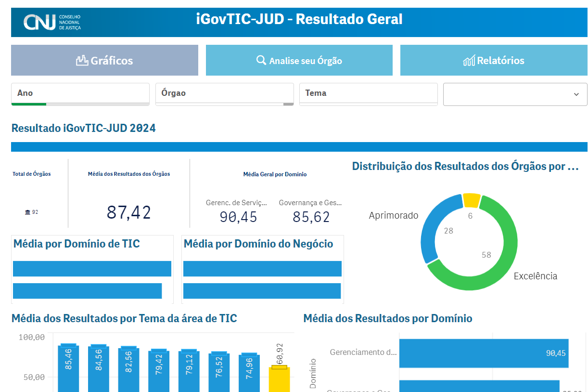588x392 pixels.
Task: Click the 85,62 Governança e Ges... value
Action: coord(311,217)
